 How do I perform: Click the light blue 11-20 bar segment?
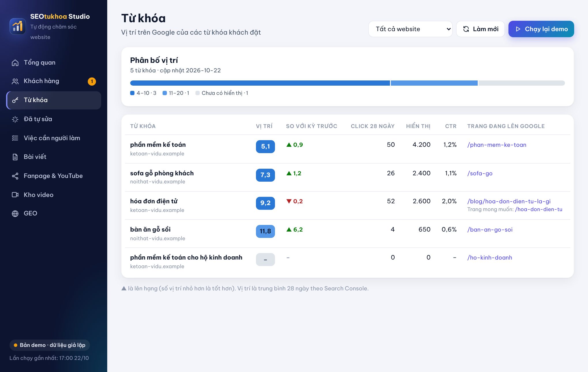[x=434, y=83]
